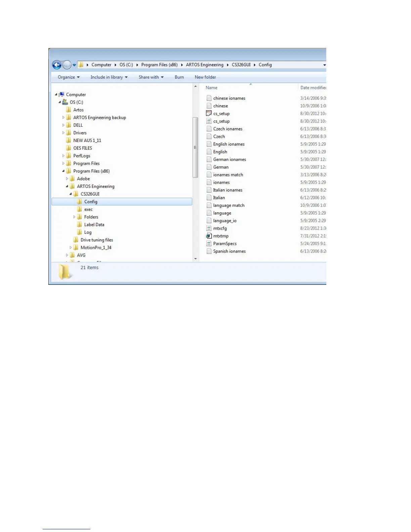411x532 pixels.
Task: Select the ParamSpecs file icon
Action: tap(209, 244)
